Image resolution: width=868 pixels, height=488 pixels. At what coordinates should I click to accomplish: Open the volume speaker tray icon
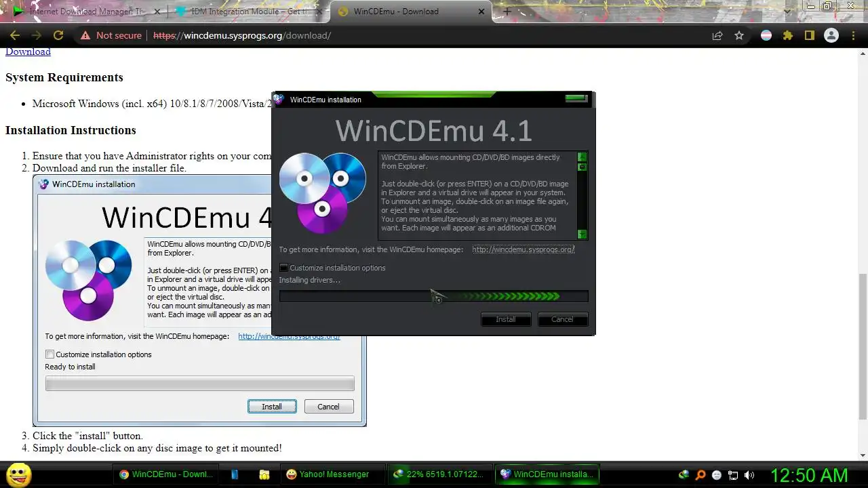(x=749, y=475)
